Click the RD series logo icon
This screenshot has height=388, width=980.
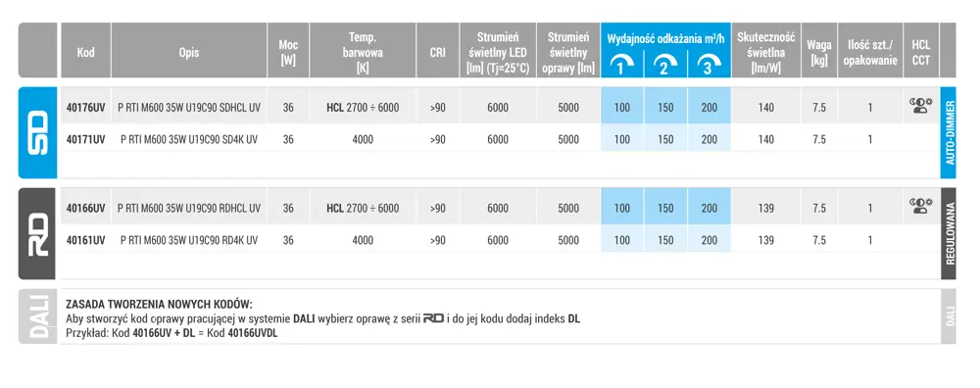click(x=37, y=233)
